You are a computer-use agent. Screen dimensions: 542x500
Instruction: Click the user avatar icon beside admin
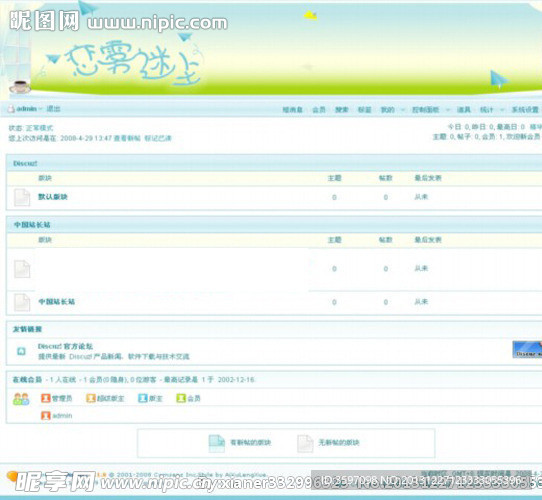click(x=11, y=109)
